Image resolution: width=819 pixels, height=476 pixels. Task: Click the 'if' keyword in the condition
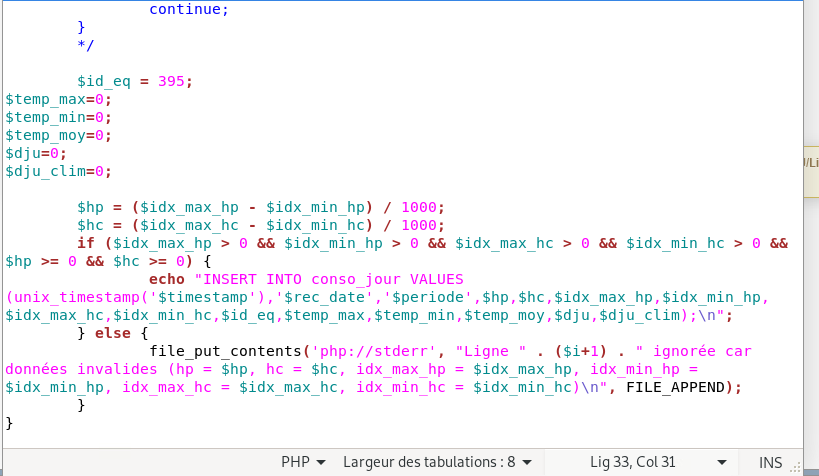pos(86,243)
